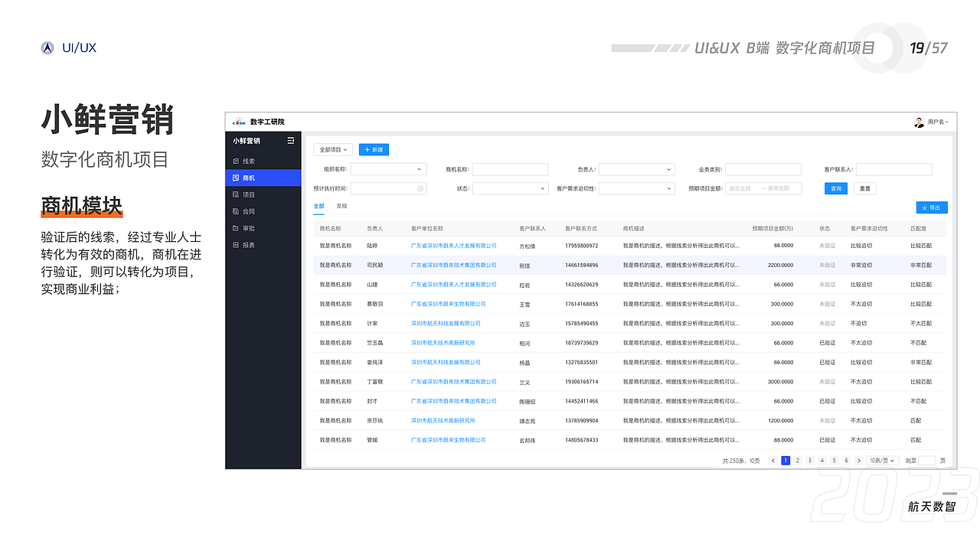Open company link in 山婕's row
The height and width of the screenshot is (551, 980).
454,285
